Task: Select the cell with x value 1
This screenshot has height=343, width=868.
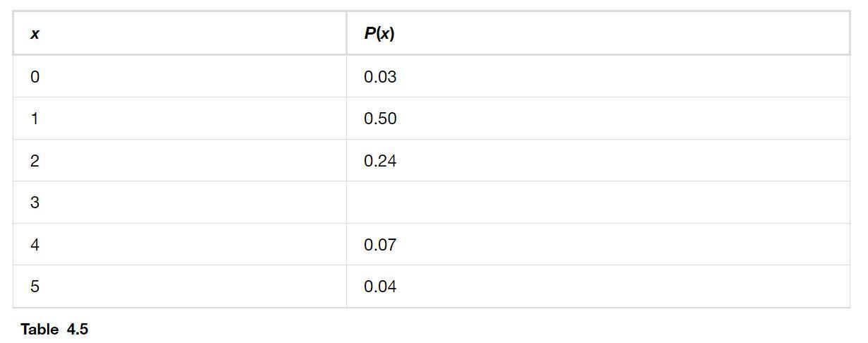Action: (180, 119)
